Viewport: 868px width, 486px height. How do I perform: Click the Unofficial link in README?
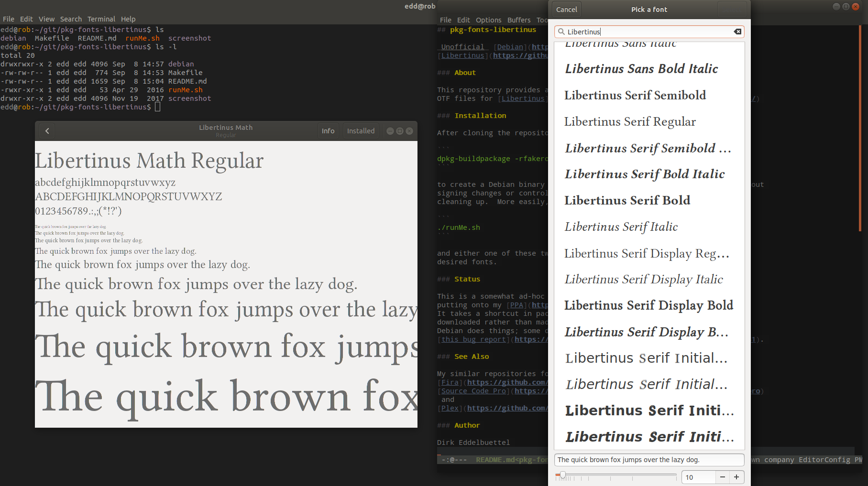point(462,47)
